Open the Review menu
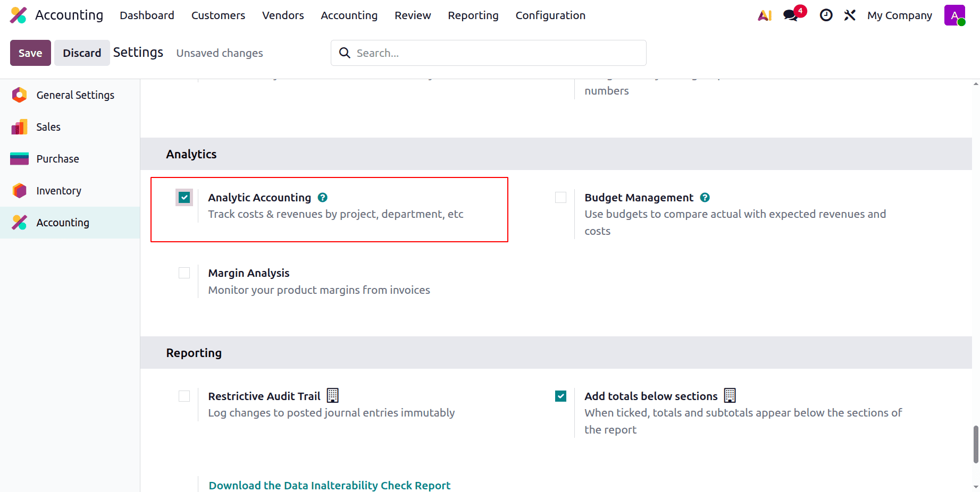 (x=413, y=15)
